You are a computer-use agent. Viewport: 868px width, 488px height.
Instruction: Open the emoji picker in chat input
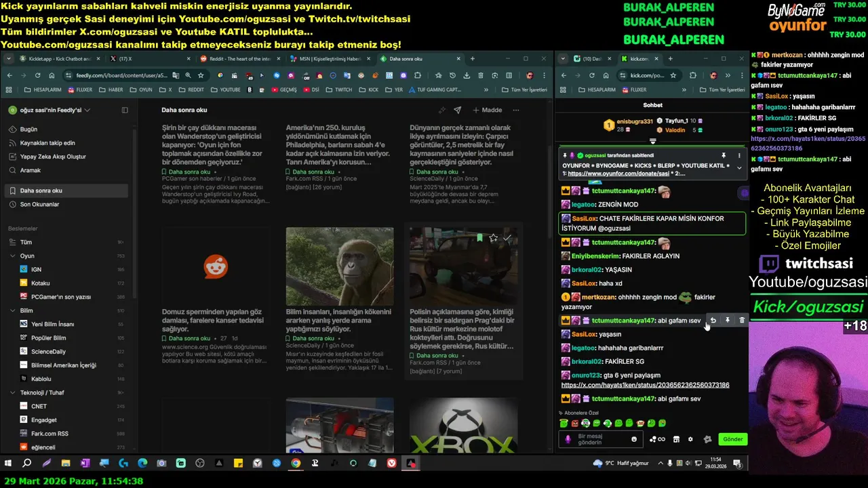634,439
